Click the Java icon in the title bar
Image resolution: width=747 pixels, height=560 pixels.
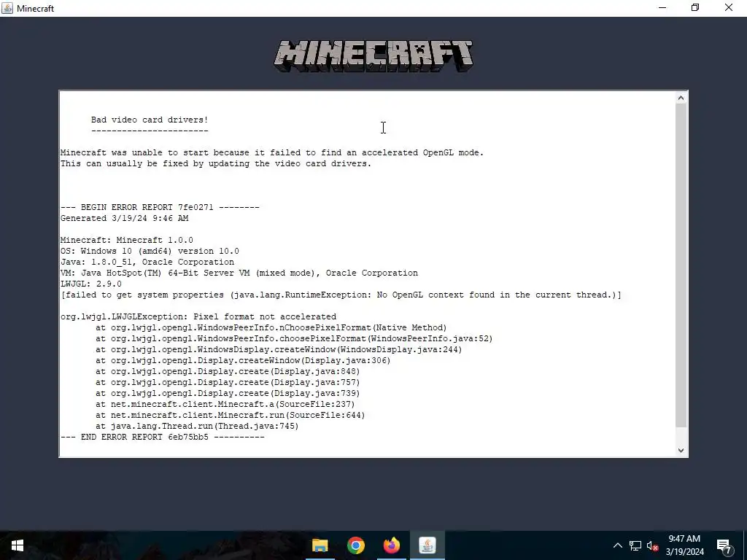[7, 8]
